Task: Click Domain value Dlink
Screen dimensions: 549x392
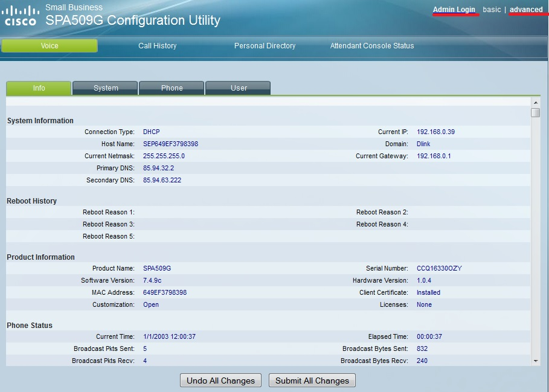Action: point(423,144)
